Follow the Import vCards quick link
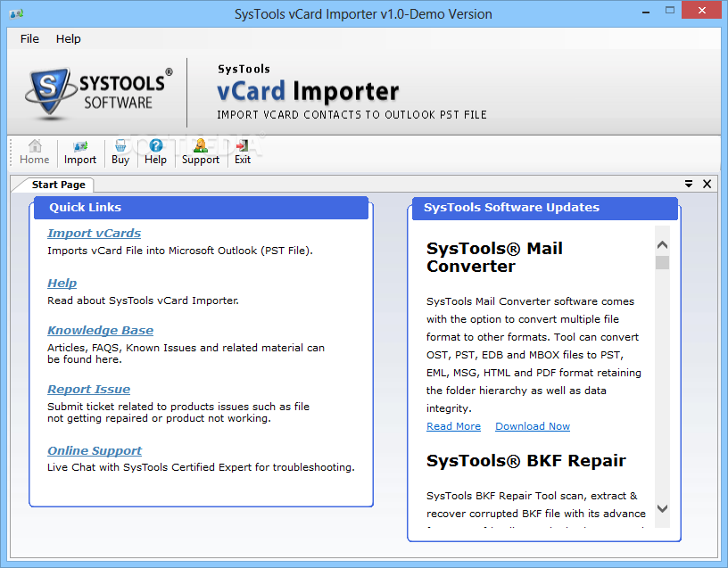Screen dimensions: 728x568 [x=95, y=233]
